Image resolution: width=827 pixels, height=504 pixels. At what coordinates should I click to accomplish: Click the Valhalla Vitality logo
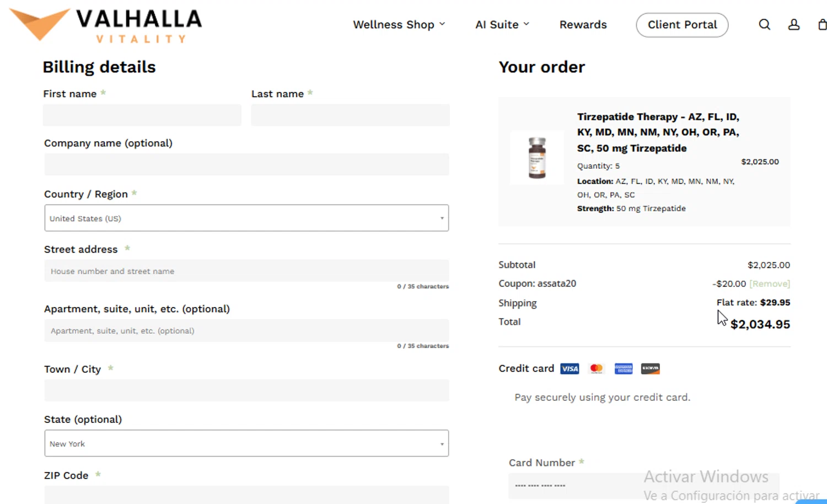click(x=106, y=25)
